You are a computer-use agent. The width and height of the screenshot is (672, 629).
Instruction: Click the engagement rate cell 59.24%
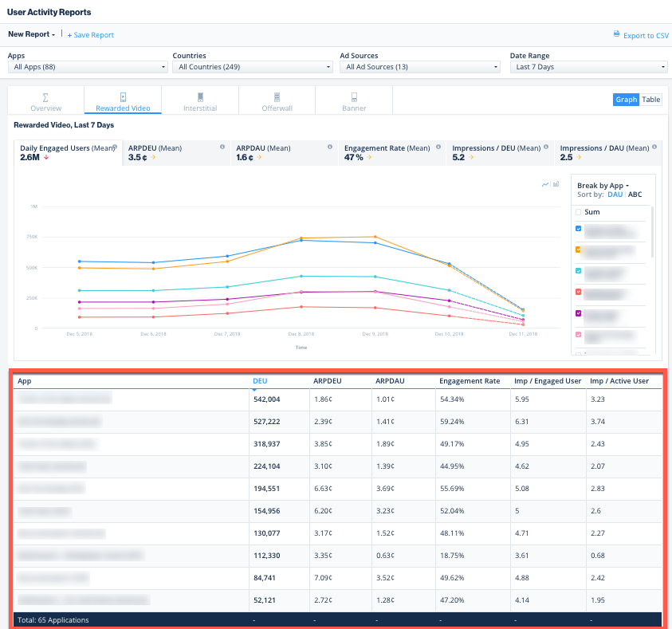[x=452, y=422]
